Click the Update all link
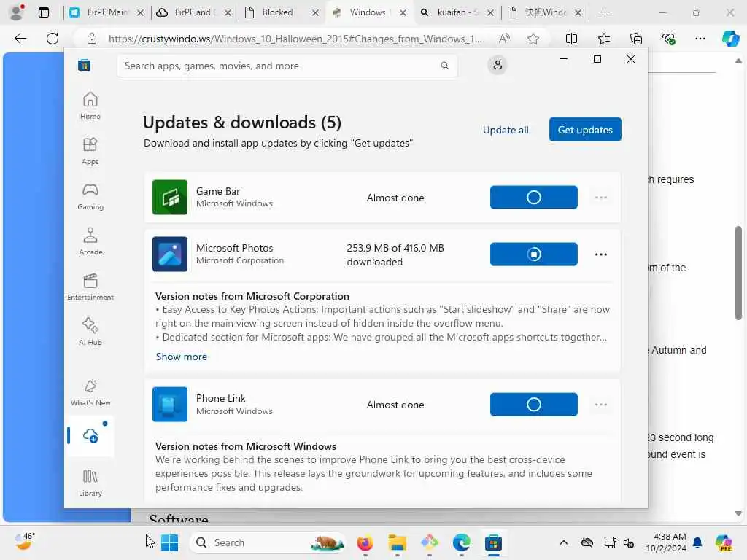Image resolution: width=747 pixels, height=560 pixels. (506, 130)
